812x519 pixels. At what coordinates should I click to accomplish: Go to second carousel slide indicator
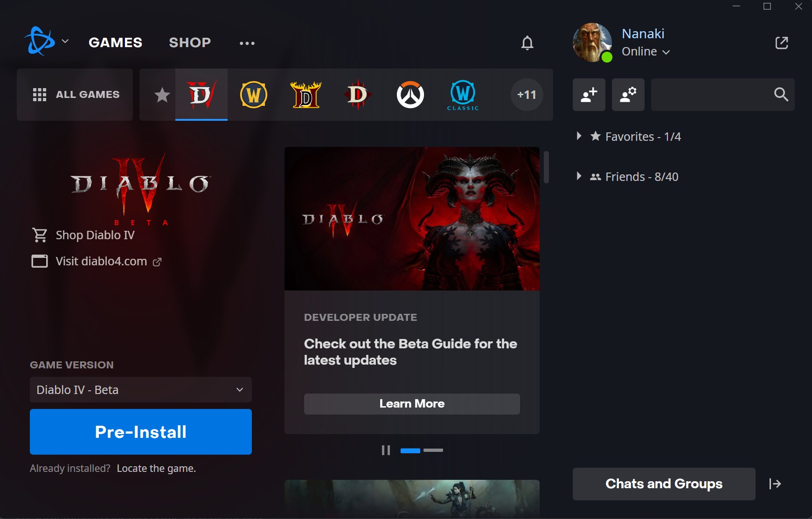[x=433, y=450]
